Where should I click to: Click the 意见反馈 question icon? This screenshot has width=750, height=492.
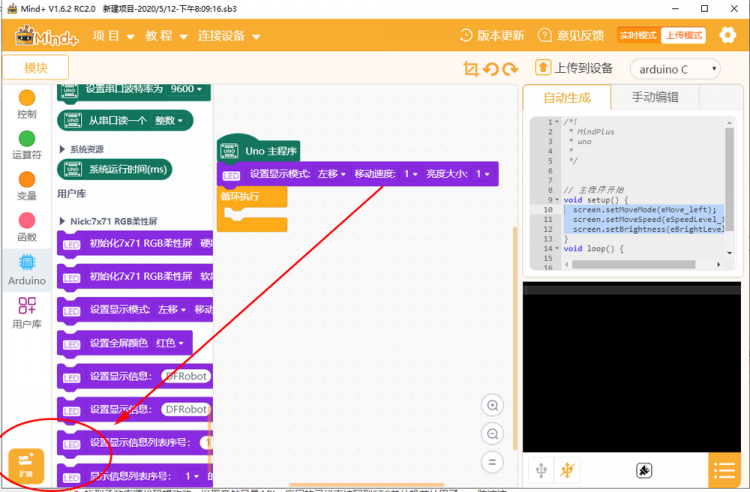click(x=544, y=35)
